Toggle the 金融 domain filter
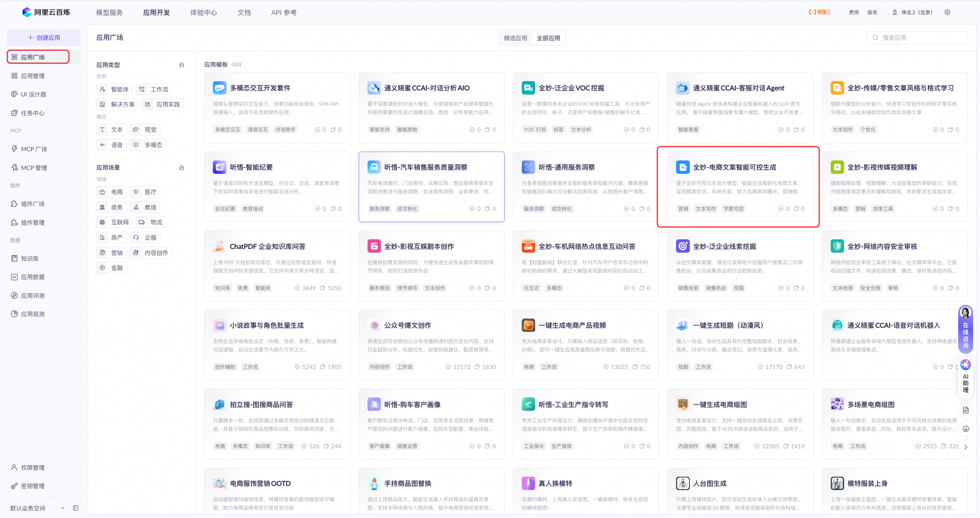This screenshot has height=518, width=980. pos(111,268)
